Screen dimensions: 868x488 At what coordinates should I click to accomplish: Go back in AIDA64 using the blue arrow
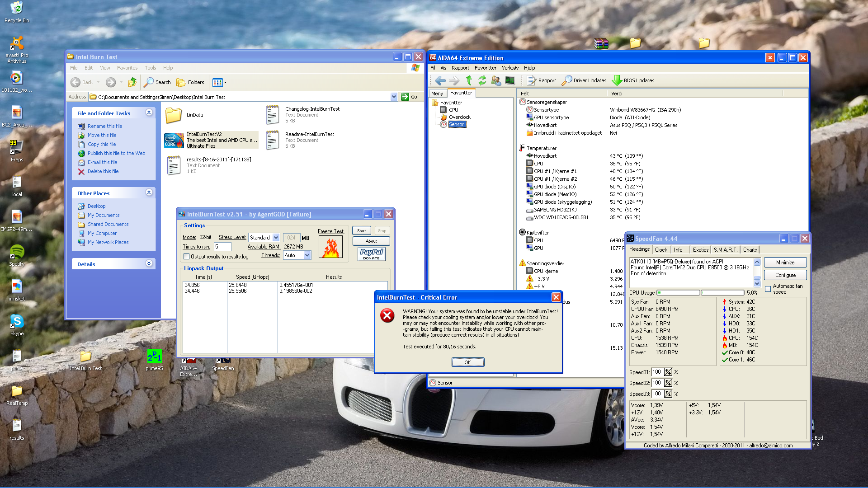click(x=440, y=80)
